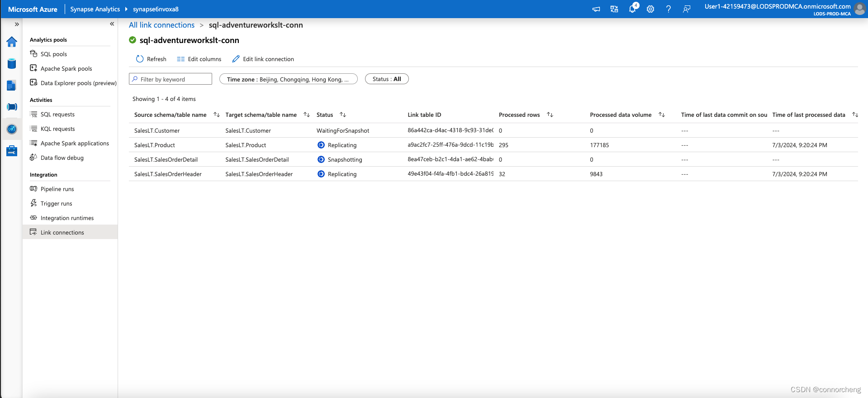This screenshot has width=868, height=398.
Task: Select the SalesLT.Customer source row
Action: point(157,130)
